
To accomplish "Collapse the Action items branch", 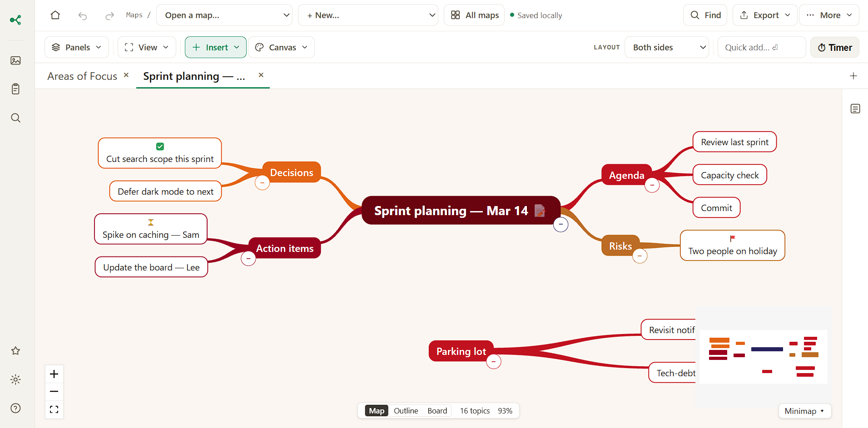I will (248, 258).
